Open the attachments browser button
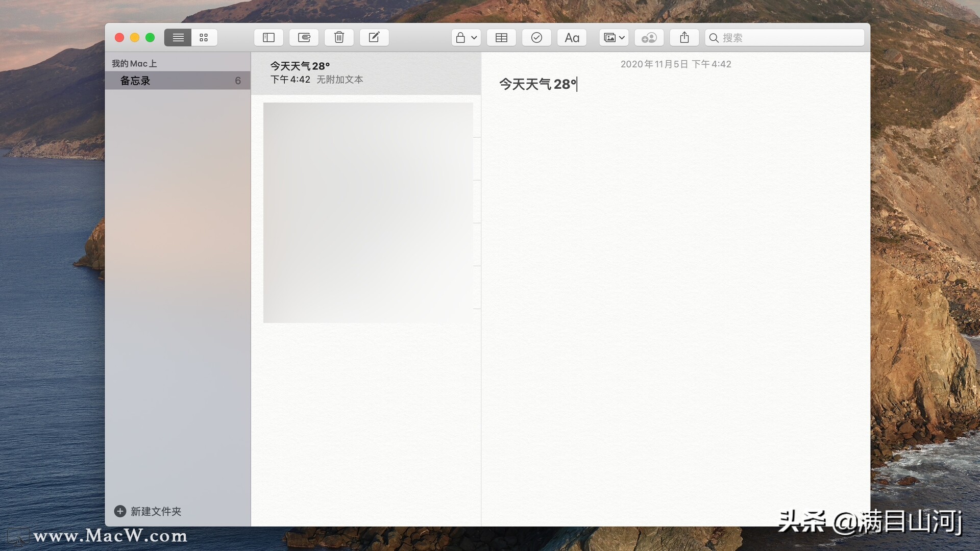The height and width of the screenshot is (551, 980). (304, 38)
